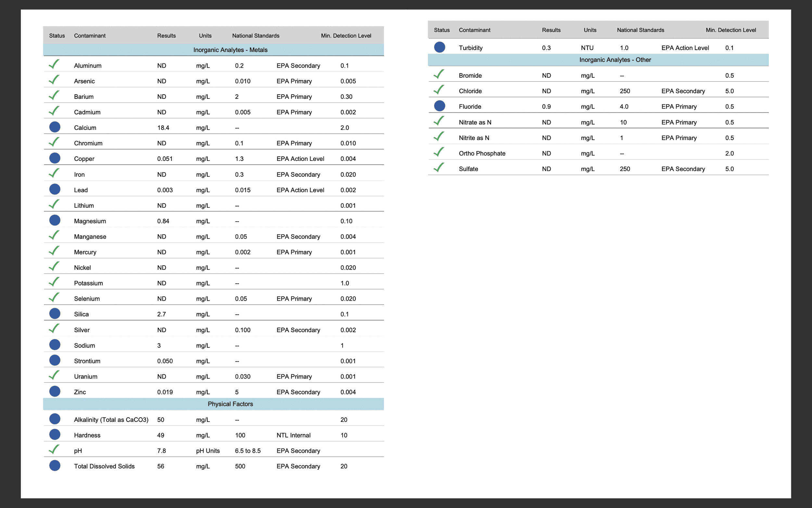Click the green checkmark beside Bromide
Screen dimensions: 812x508
439,74
